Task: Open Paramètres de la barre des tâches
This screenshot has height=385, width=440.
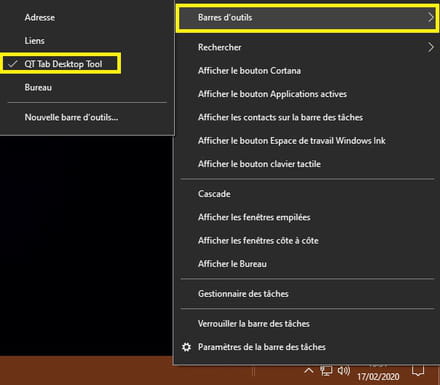Action: click(x=307, y=347)
